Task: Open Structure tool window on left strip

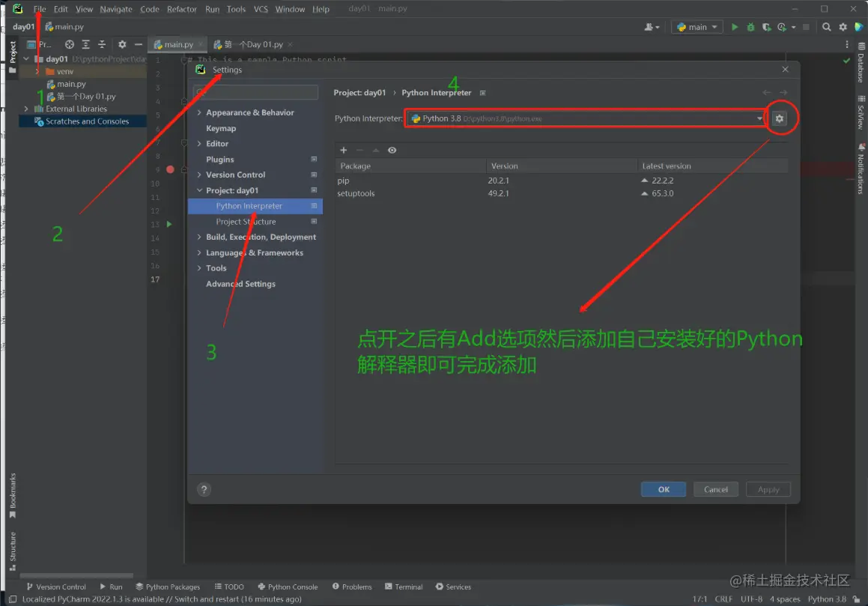Action: [13, 551]
